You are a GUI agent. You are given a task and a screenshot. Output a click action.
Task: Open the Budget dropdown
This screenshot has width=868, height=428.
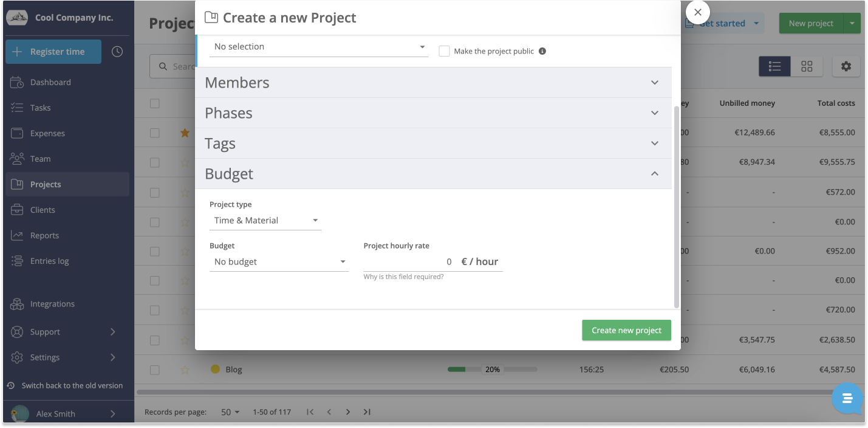279,262
